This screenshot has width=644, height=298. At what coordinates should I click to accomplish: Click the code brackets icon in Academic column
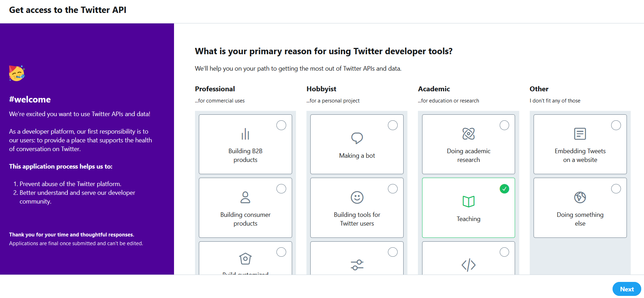pyautogui.click(x=469, y=265)
